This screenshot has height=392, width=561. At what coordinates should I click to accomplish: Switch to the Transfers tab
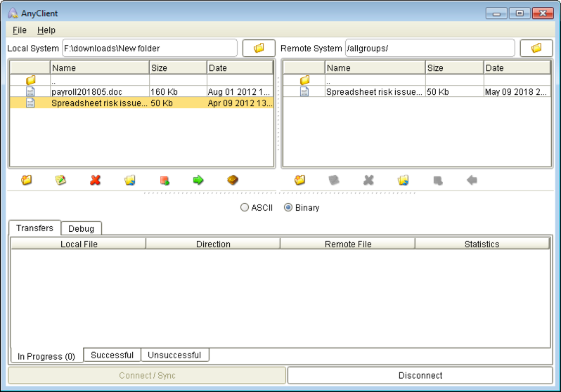coord(34,228)
